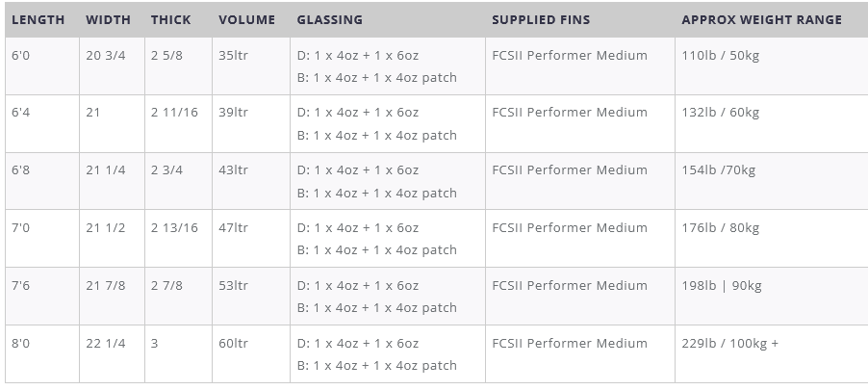Click the APPROX WEIGHT RANGE header

761,19
